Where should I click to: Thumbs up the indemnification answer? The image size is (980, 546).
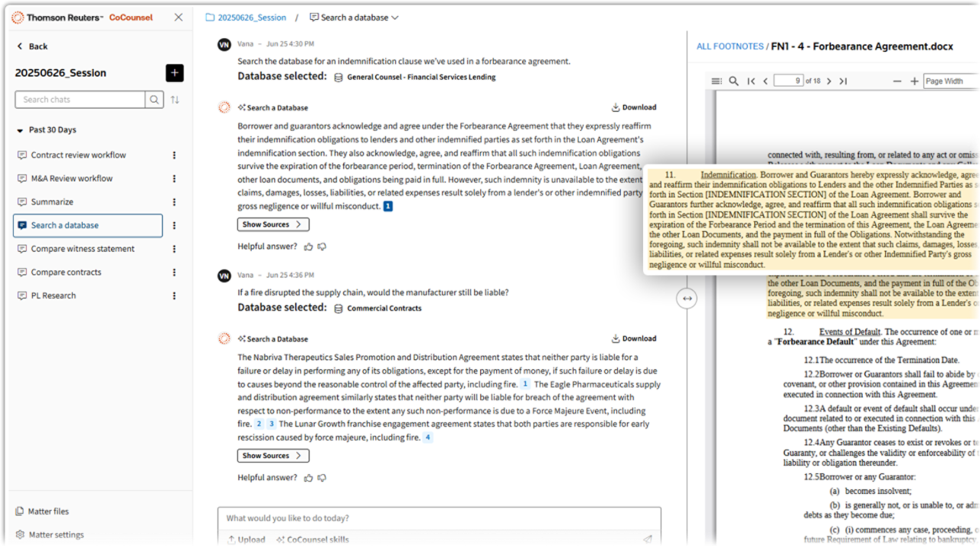click(x=309, y=247)
